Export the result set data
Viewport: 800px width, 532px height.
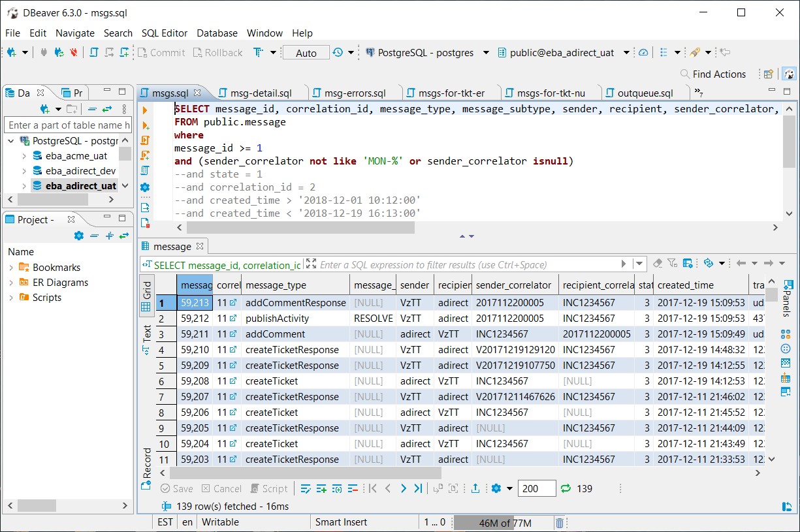475,488
